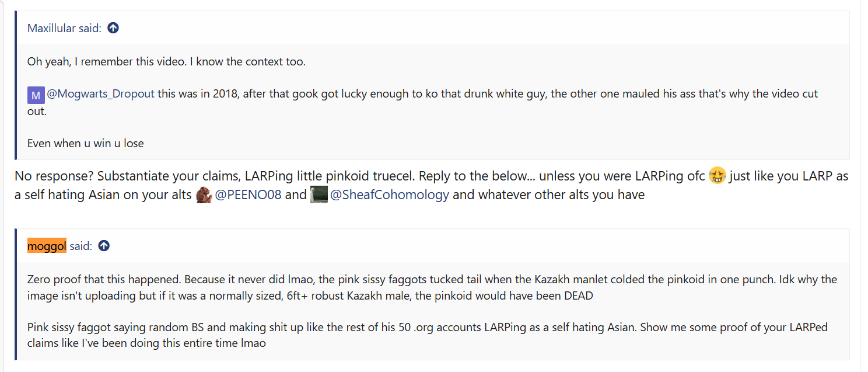This screenshot has width=868, height=372.
Task: Click the "Even when u win u lose" line
Action: (x=85, y=143)
